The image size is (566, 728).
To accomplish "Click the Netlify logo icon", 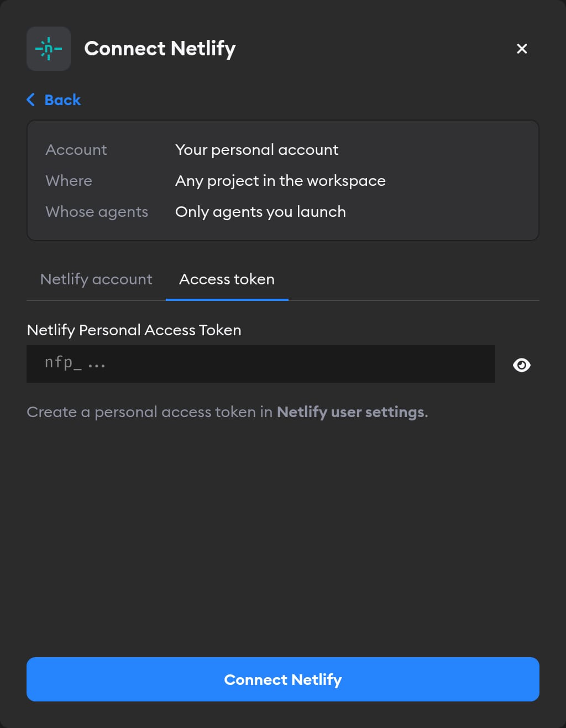I will pyautogui.click(x=49, y=49).
